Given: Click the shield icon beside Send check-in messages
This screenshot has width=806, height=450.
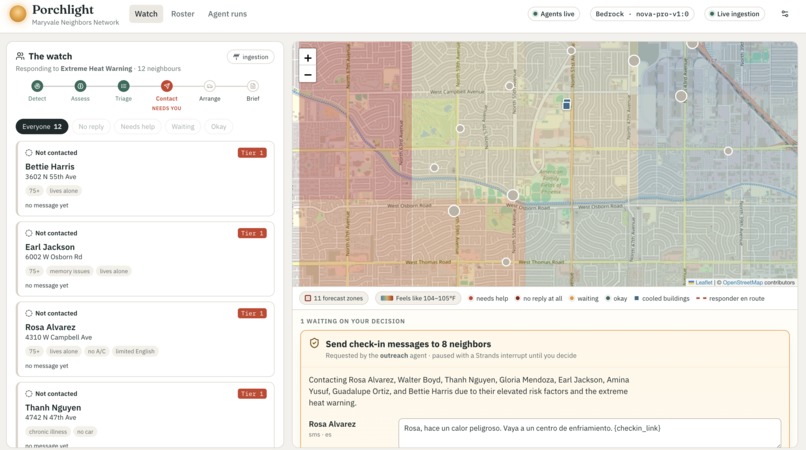Looking at the screenshot, I should [x=314, y=344].
